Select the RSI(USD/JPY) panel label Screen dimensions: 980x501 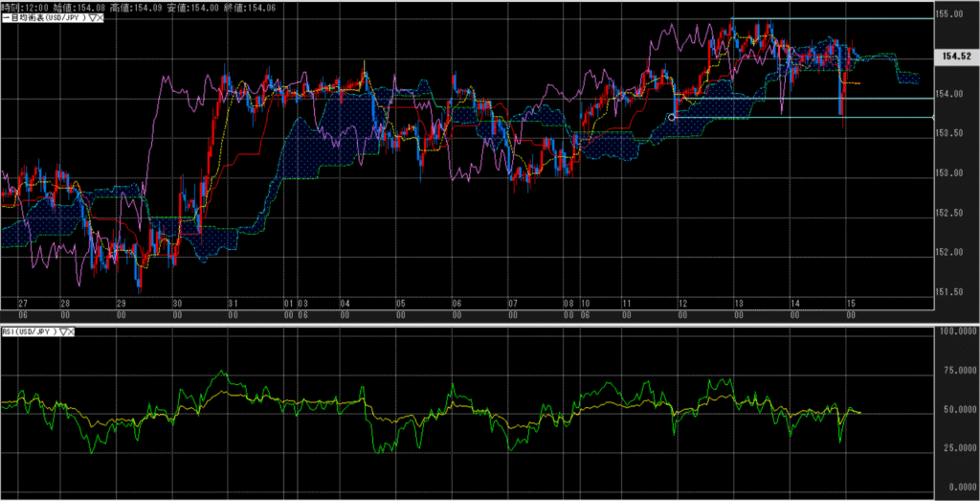click(x=28, y=332)
